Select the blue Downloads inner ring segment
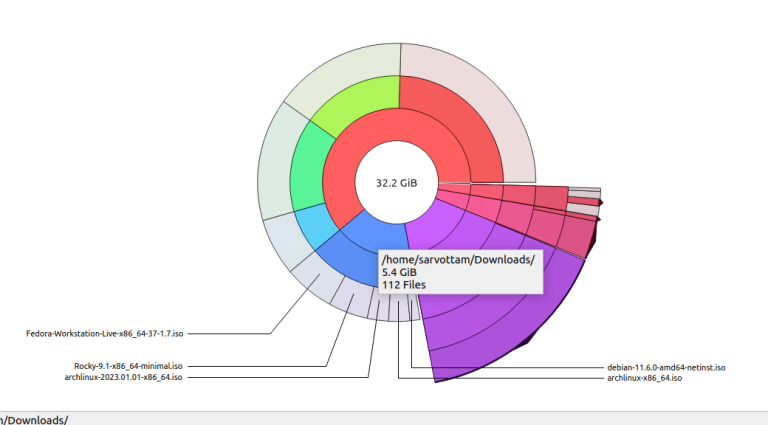 [352, 252]
